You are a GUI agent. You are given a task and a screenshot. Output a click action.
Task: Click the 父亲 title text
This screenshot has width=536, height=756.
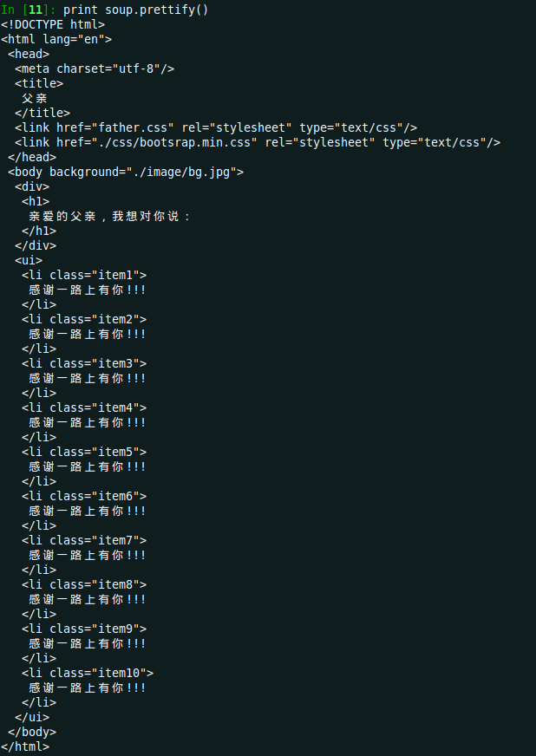(35, 98)
